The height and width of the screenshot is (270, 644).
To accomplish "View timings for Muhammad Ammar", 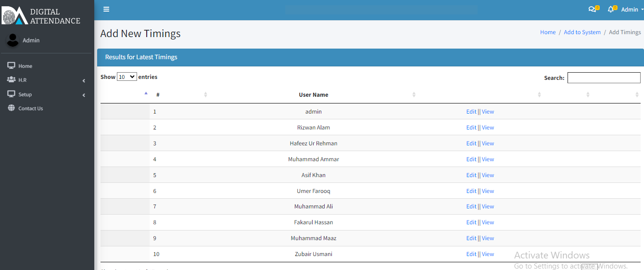I will pos(488,159).
